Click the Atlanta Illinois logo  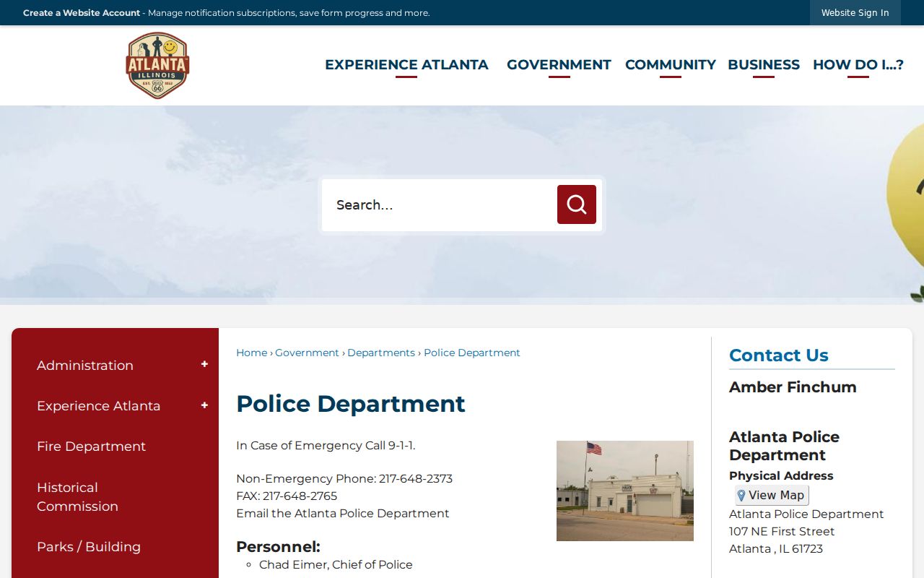(157, 65)
